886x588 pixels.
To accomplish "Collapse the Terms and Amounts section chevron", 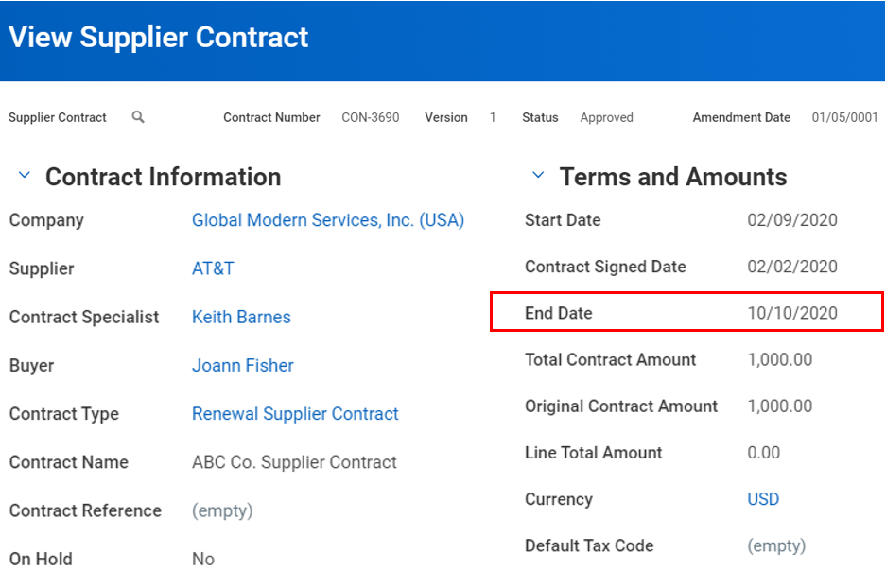I will click(538, 177).
